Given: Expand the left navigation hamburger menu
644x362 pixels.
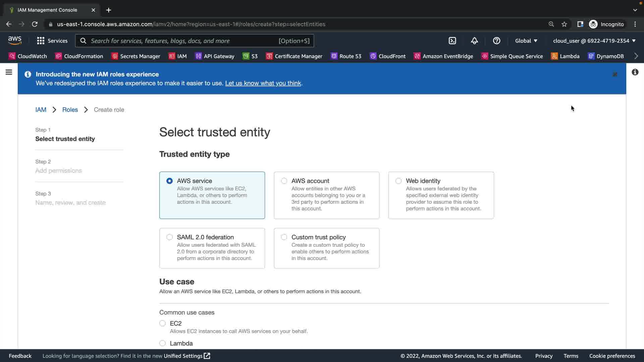Looking at the screenshot, I should (9, 72).
